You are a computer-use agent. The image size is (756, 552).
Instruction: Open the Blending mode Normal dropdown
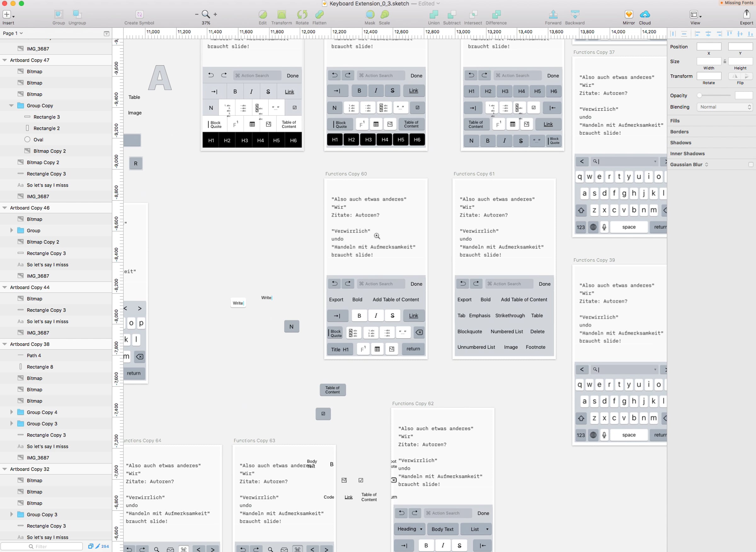pyautogui.click(x=724, y=107)
